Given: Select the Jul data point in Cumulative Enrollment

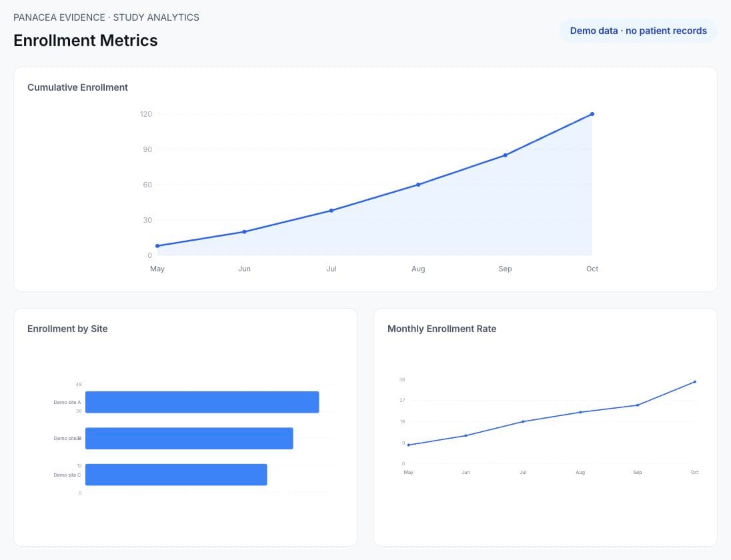Looking at the screenshot, I should (x=331, y=211).
